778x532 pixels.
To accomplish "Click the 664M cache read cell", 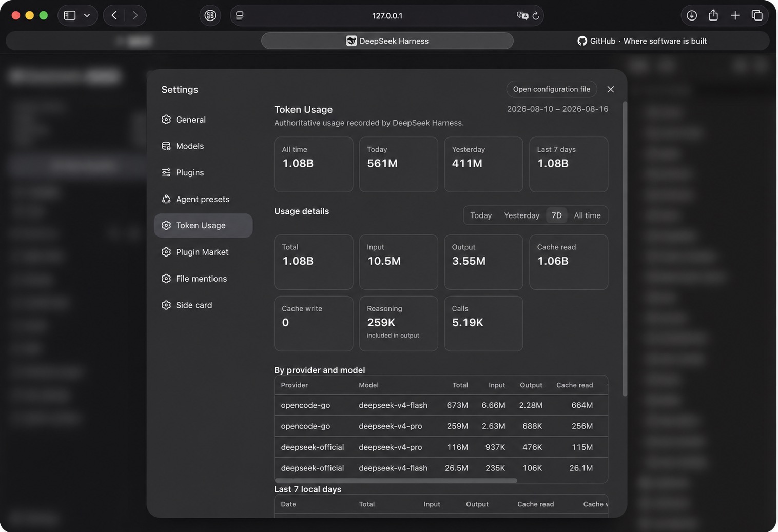I will pyautogui.click(x=582, y=405).
